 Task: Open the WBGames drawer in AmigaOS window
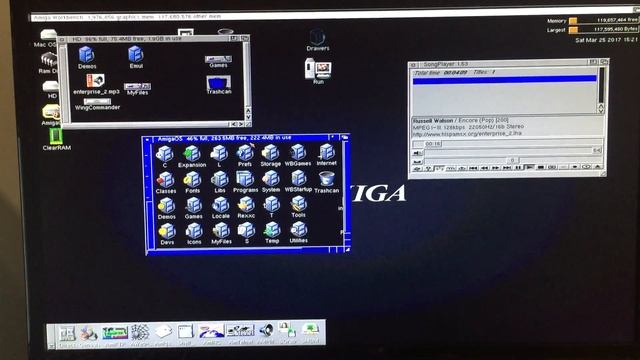point(298,155)
